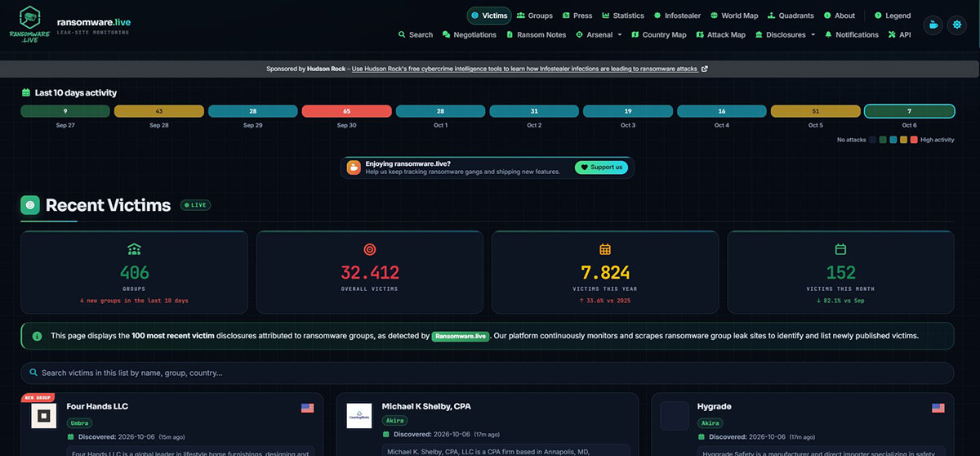Click the groups building icon above 406
The width and height of the screenshot is (980, 456).
point(134,249)
